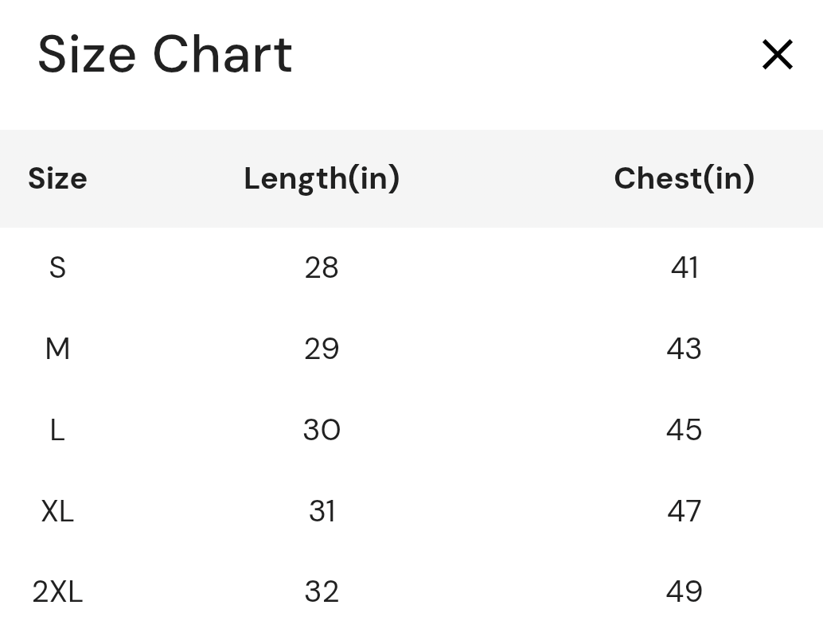
Task: Close the Size Chart dialog
Action: (778, 55)
